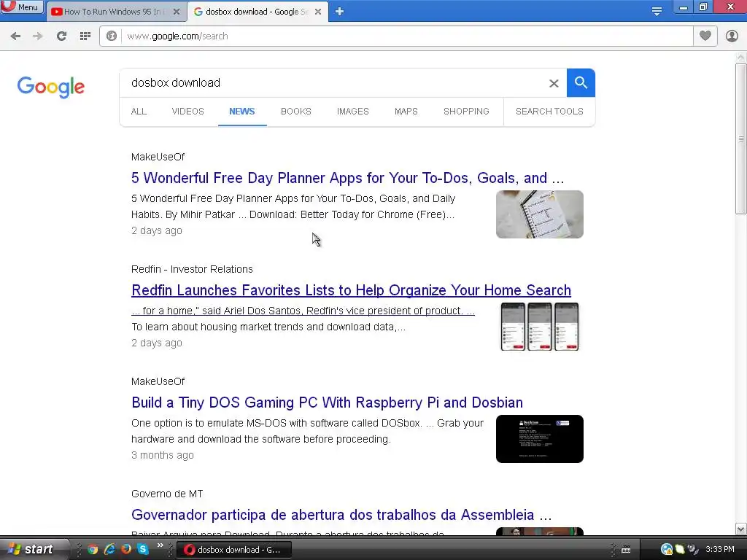Click the page scrollbar down arrow

tap(740, 529)
